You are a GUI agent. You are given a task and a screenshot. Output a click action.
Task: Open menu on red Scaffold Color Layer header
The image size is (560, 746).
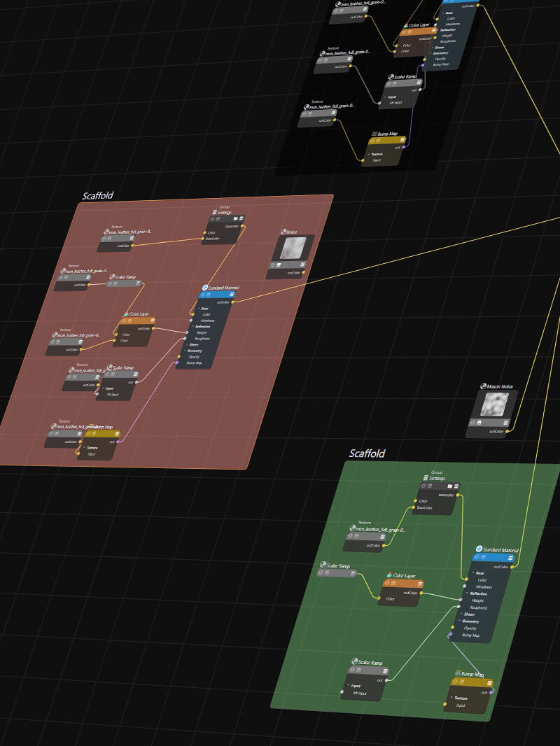pyautogui.click(x=153, y=321)
